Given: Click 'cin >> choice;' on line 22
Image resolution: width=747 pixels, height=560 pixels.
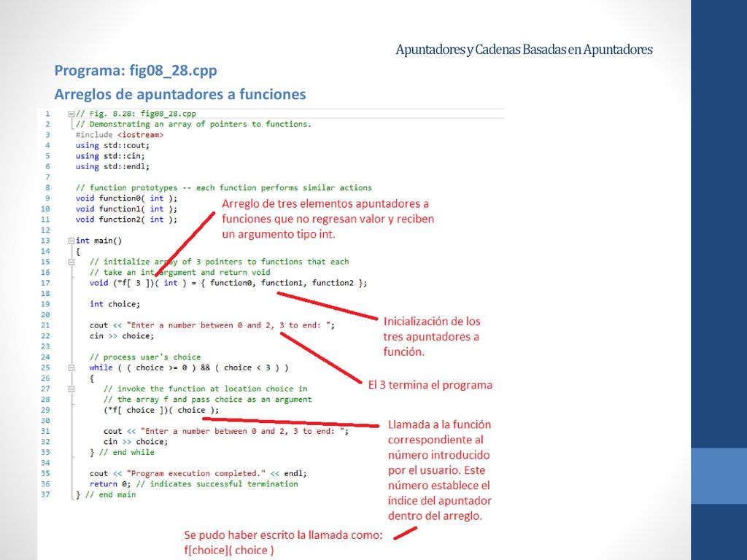Looking at the screenshot, I should tap(122, 336).
